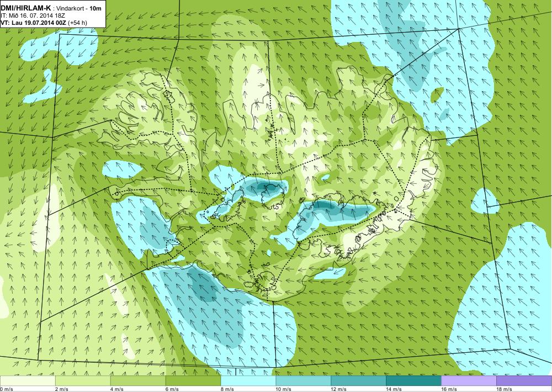Click the '4 m/s' legend label

click(117, 389)
